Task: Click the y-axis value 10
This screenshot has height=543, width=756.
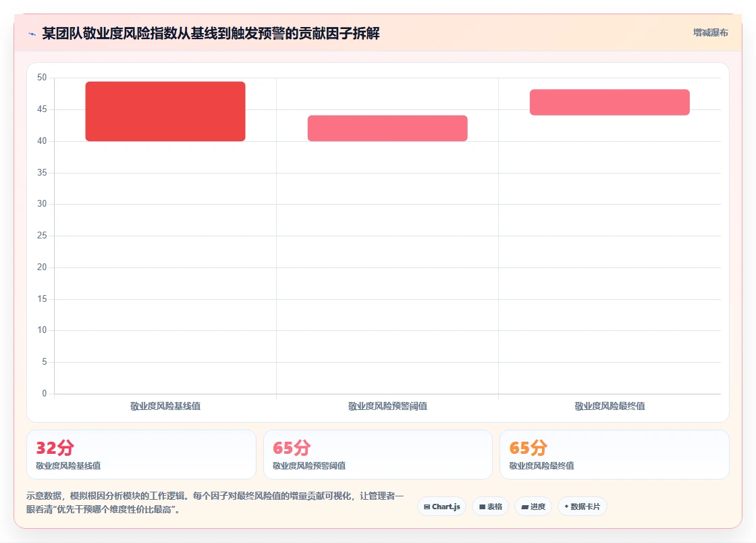Action: [42, 330]
